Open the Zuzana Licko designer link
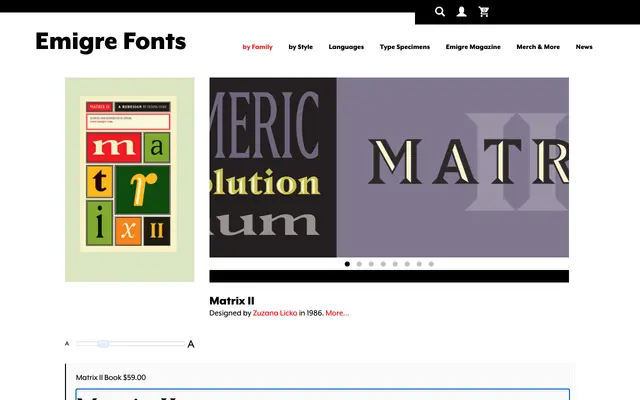 (x=275, y=313)
